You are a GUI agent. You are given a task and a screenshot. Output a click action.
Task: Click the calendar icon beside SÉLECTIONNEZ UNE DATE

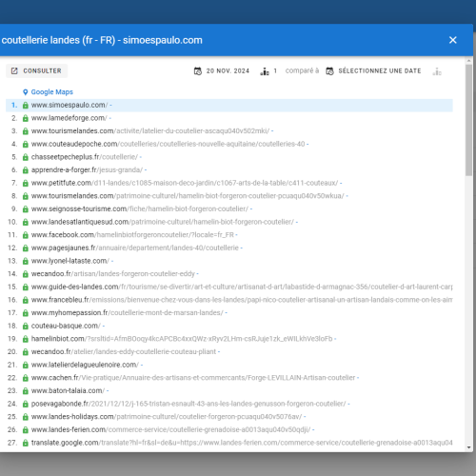330,71
